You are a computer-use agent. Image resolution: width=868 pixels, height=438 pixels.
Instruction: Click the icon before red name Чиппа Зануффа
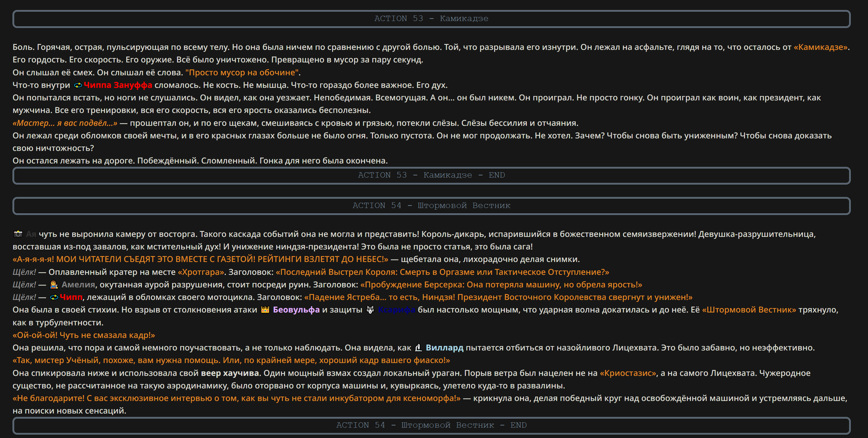[78, 85]
